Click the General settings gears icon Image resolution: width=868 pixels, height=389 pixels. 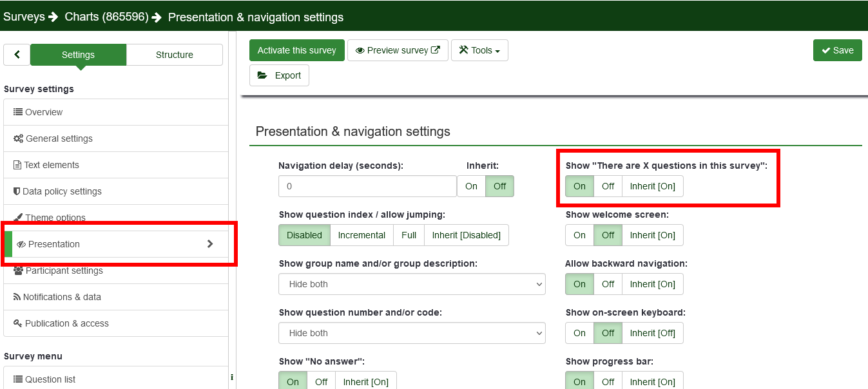point(18,138)
